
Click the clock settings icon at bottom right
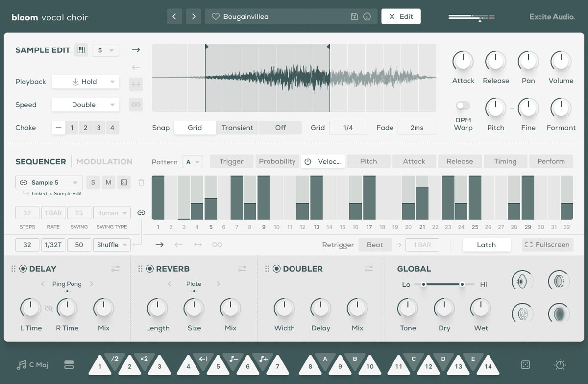[559, 365]
